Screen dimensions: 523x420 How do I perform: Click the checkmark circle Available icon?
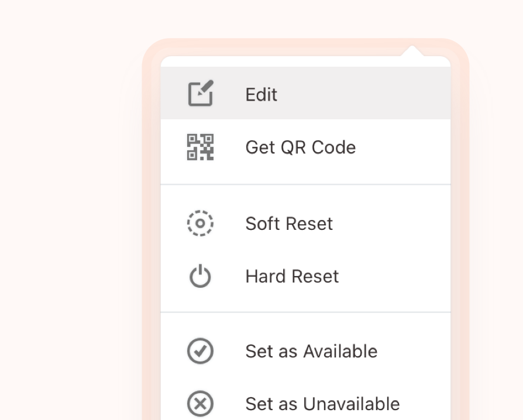(200, 352)
